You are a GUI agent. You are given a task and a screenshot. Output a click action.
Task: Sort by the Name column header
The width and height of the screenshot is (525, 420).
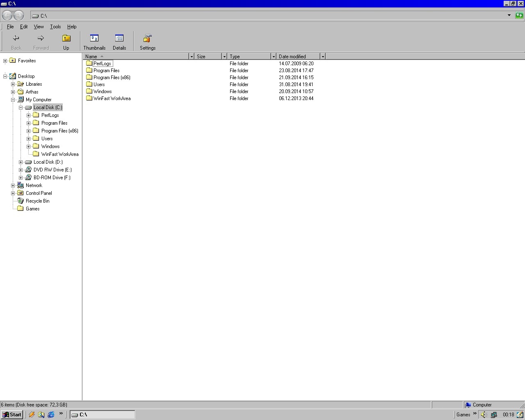[136, 56]
